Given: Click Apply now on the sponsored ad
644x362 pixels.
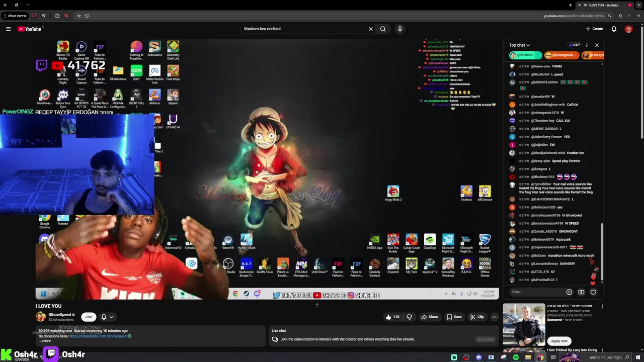Looking at the screenshot, I should pos(559,341).
